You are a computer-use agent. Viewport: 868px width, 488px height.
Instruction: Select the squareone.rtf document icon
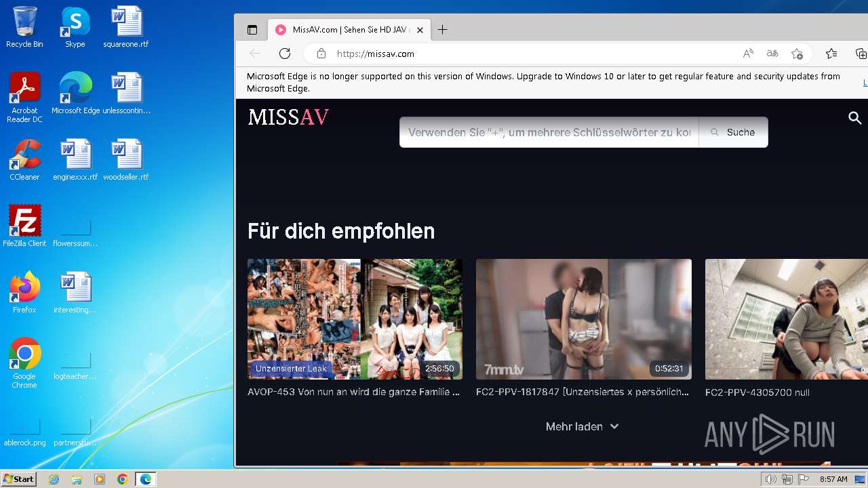126,27
